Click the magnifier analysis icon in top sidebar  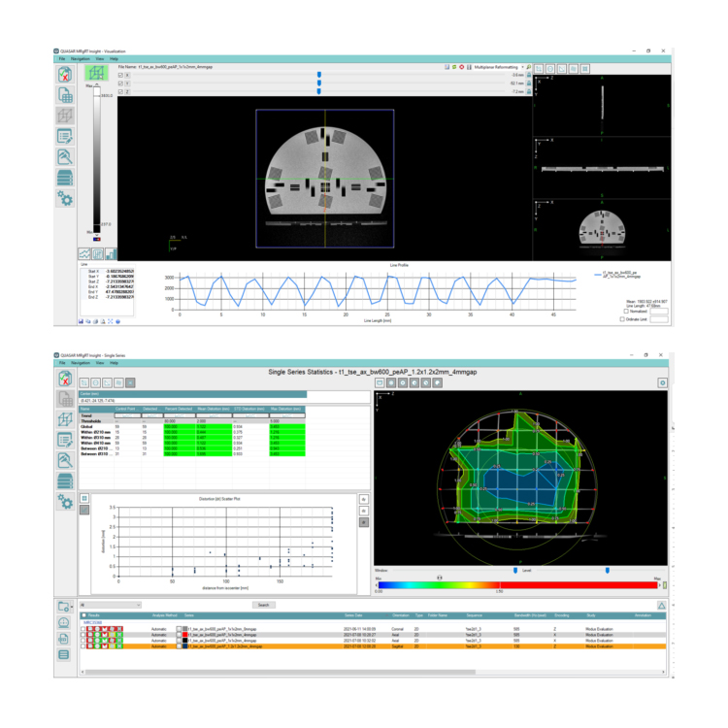point(66,156)
